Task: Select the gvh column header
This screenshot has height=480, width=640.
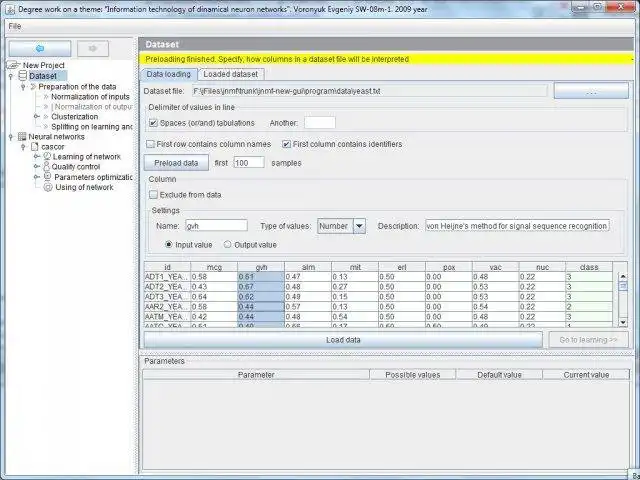Action: [261, 267]
